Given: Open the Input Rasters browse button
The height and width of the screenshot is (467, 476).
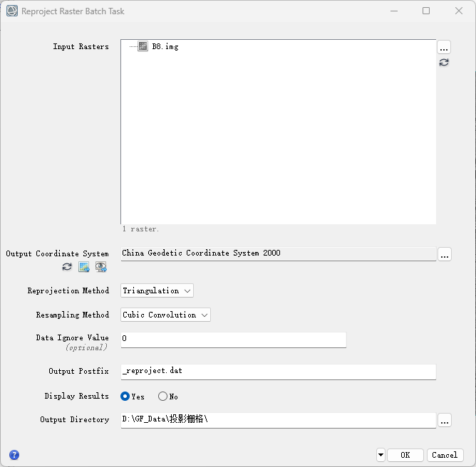Looking at the screenshot, I should [x=444, y=47].
